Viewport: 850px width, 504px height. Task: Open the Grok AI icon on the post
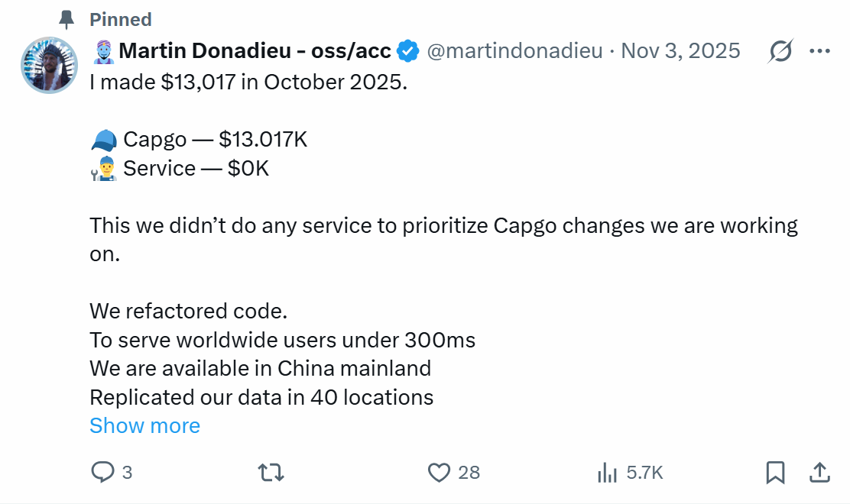[779, 50]
